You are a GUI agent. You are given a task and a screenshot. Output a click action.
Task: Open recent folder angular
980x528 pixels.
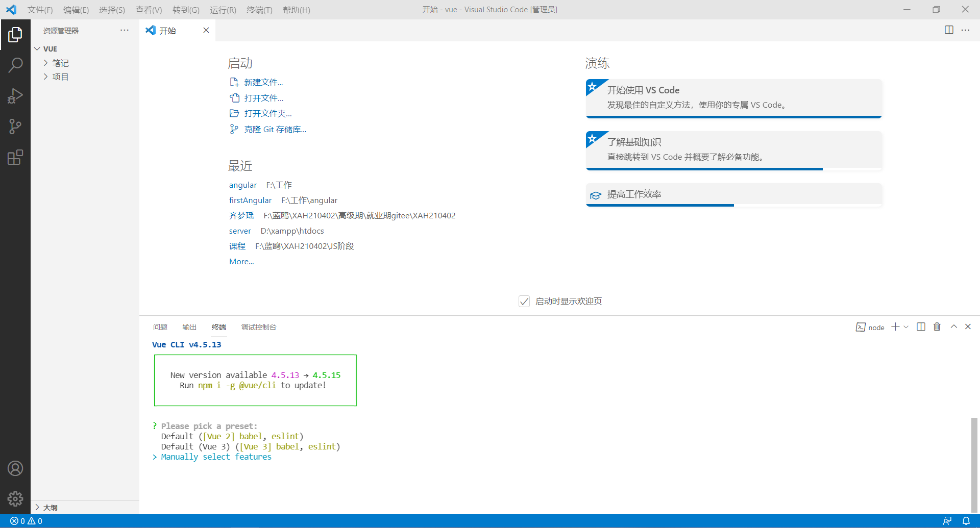243,185
